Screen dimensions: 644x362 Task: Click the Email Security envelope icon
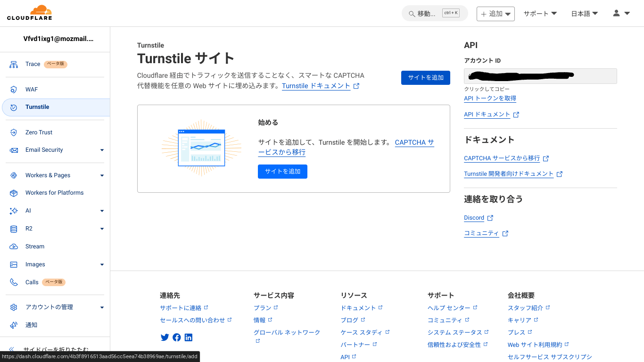point(14,150)
